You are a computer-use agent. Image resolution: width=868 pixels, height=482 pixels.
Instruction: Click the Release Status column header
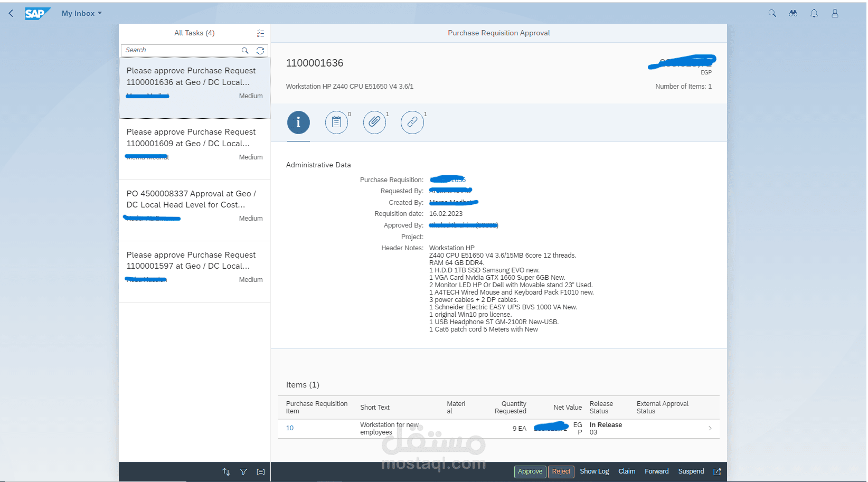coord(601,408)
